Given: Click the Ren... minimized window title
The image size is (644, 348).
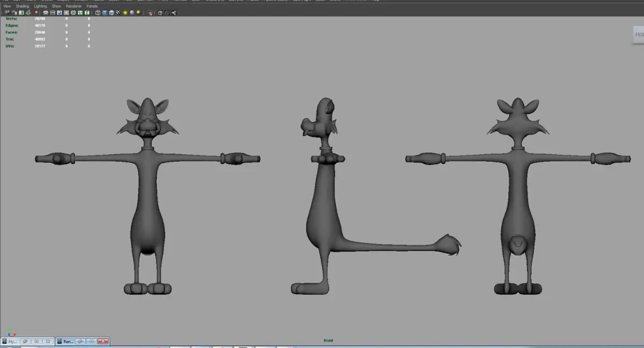Looking at the screenshot, I should (x=69, y=342).
